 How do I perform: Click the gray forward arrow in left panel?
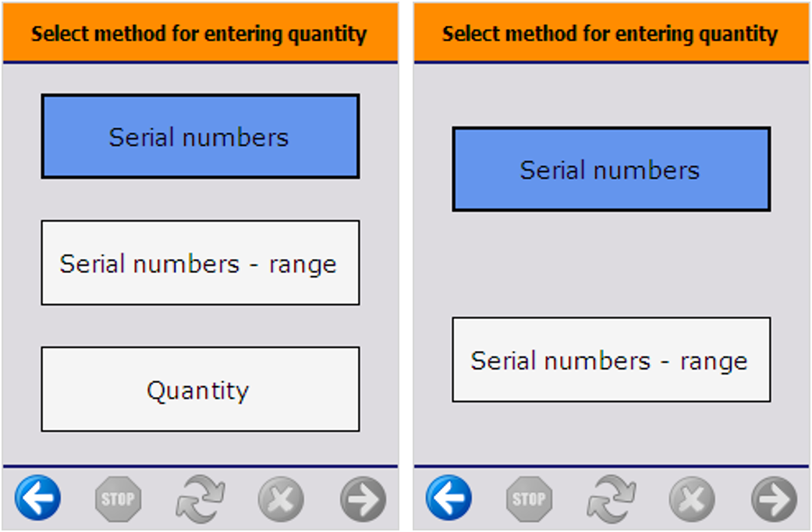[x=363, y=498]
